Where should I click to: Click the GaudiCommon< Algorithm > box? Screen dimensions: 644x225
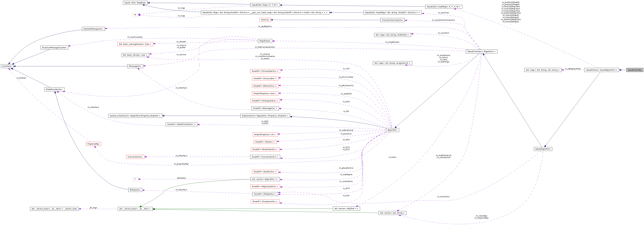481,51
